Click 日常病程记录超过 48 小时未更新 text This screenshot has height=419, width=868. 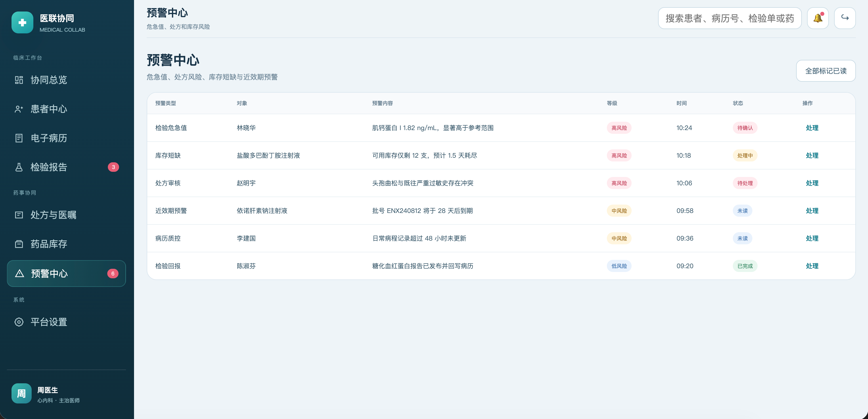tap(419, 238)
